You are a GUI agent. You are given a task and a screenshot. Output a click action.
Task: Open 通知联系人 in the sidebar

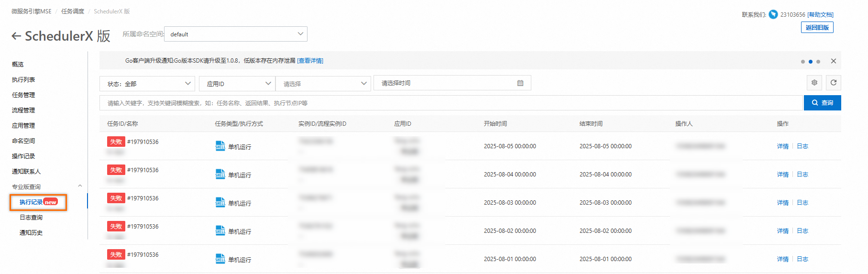pyautogui.click(x=26, y=171)
